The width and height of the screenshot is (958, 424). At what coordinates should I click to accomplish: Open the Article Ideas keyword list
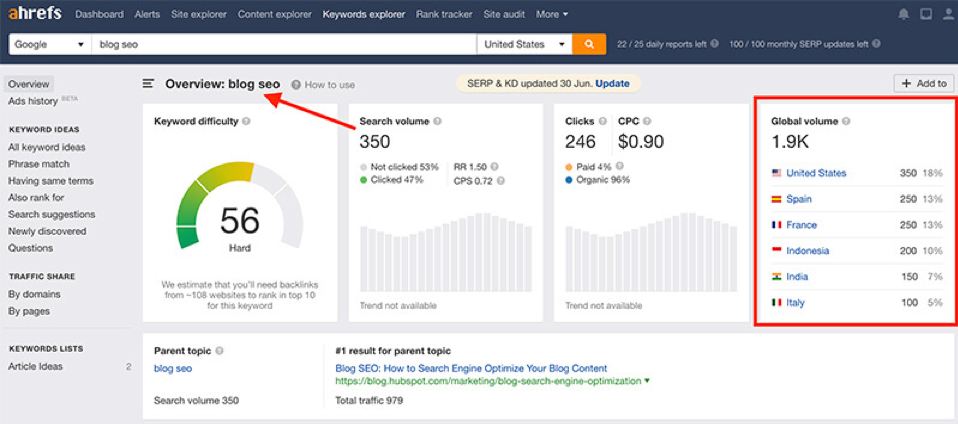(x=35, y=367)
